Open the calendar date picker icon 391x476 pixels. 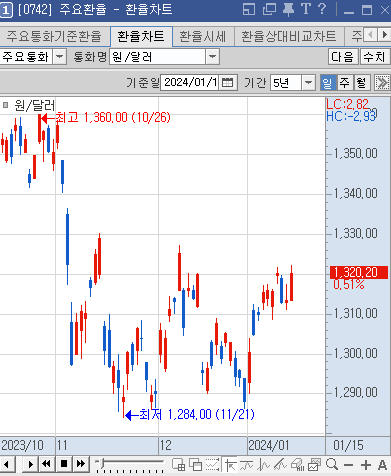click(x=227, y=82)
